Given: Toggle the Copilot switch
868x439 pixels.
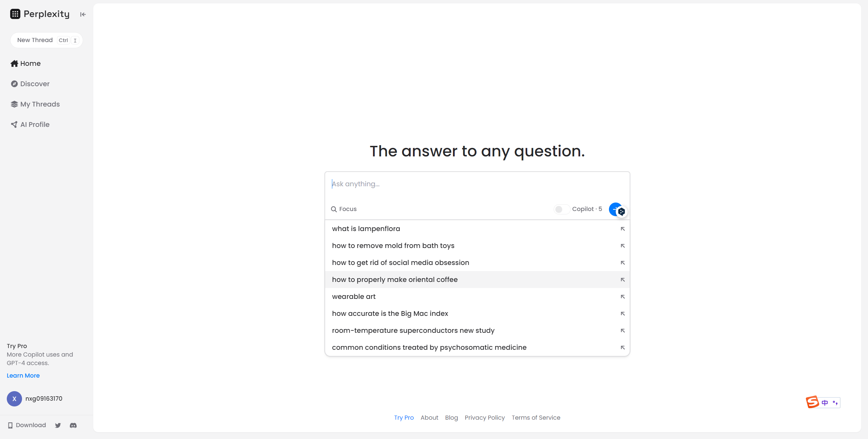Looking at the screenshot, I should [561, 209].
